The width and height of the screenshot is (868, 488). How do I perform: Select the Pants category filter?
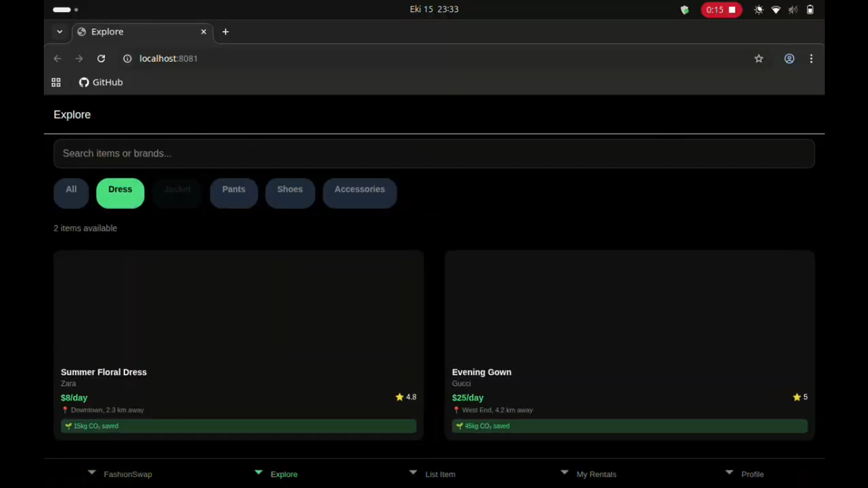234,193
